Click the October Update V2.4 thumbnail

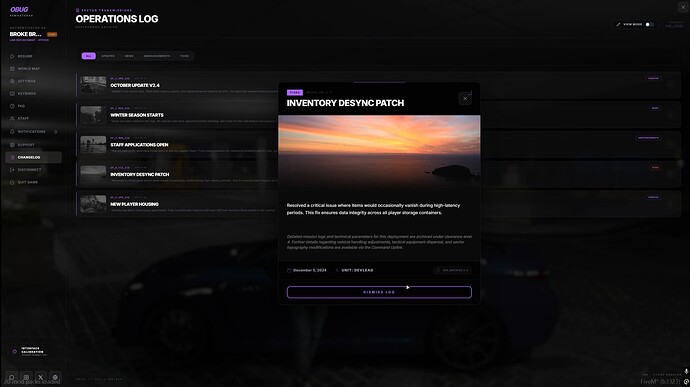[93, 85]
